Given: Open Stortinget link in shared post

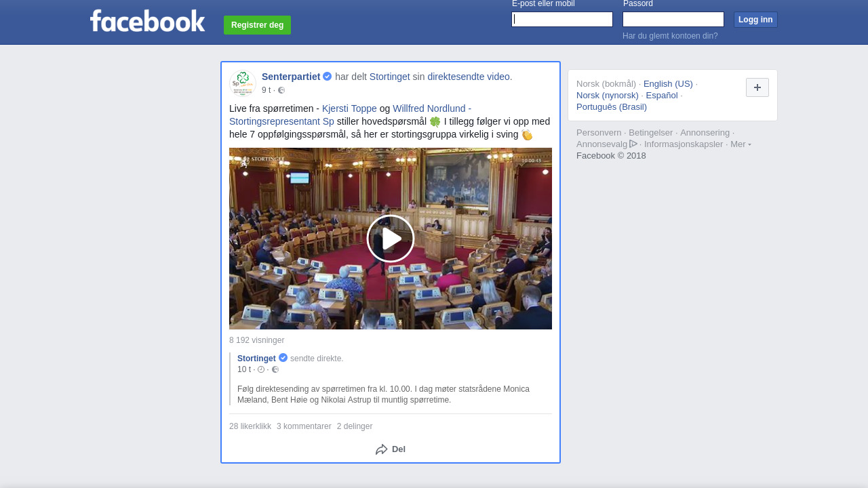Looking at the screenshot, I should 256,359.
